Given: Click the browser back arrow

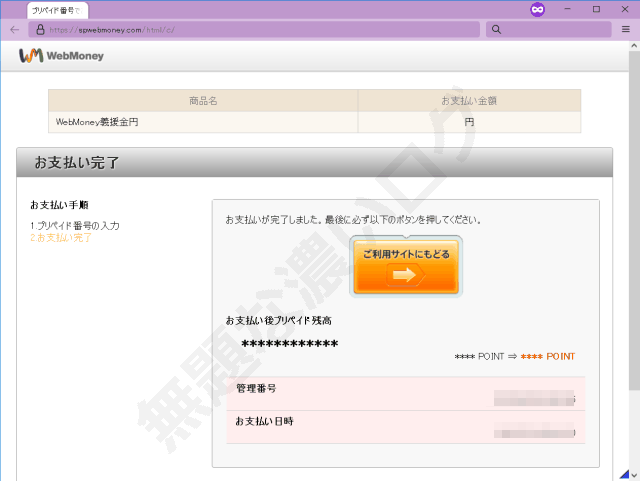Looking at the screenshot, I should click(x=15, y=29).
